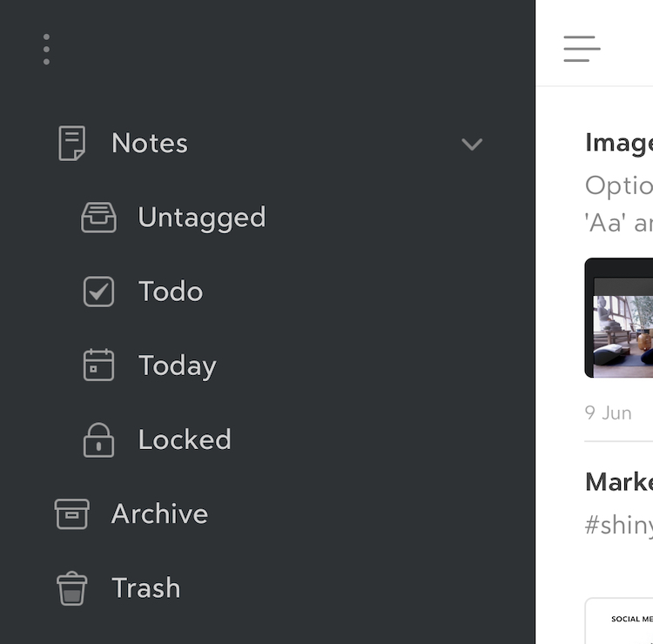Click the Trash bin icon
The width and height of the screenshot is (653, 644).
tap(71, 588)
